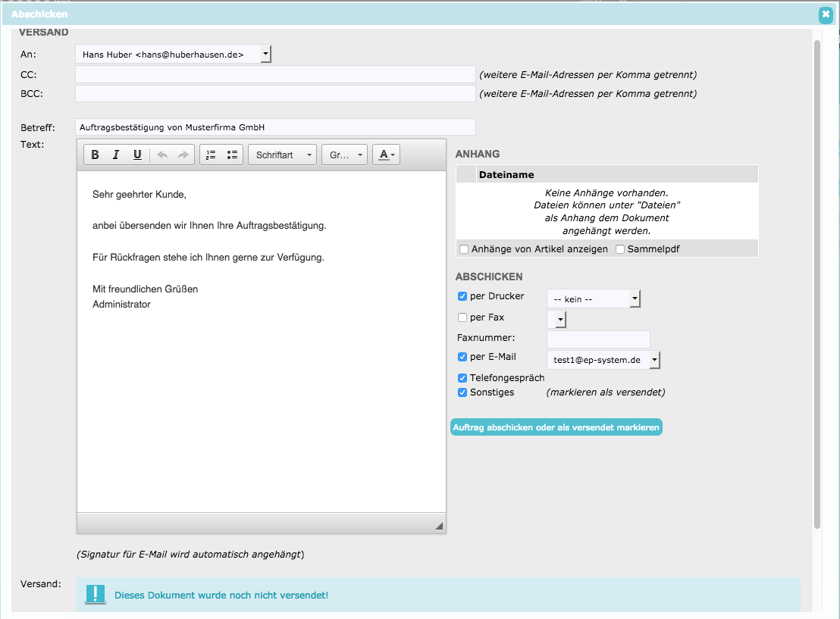The height and width of the screenshot is (619, 840).
Task: Open the text color picker
Action: point(387,155)
